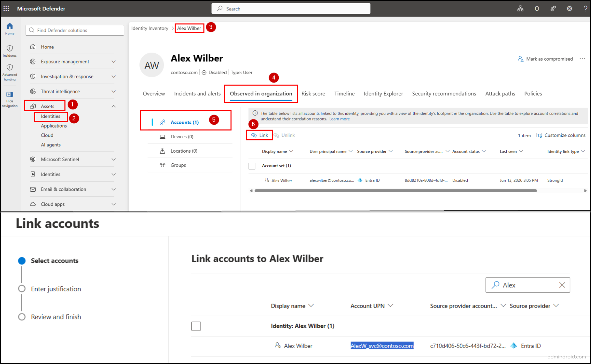Open the notifications bell icon
The width and height of the screenshot is (591, 364).
pos(537,8)
